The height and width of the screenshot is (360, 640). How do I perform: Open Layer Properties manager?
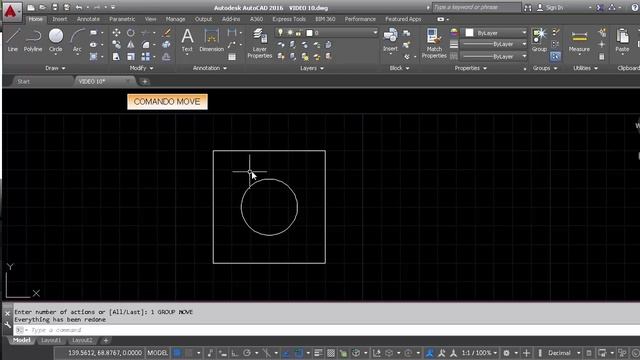click(x=260, y=43)
